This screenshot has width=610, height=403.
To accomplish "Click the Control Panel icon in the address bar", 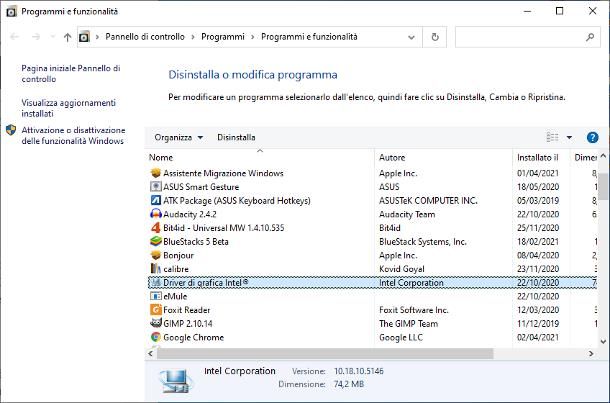I will coord(84,37).
